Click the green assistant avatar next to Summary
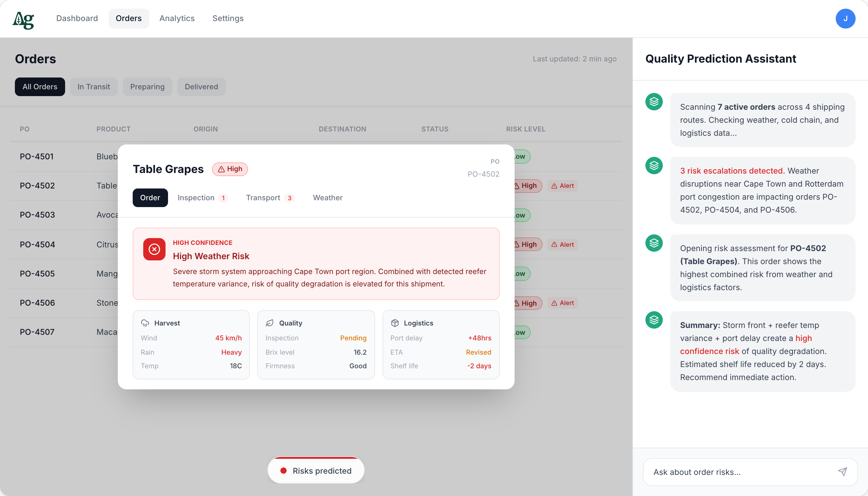 coord(654,320)
